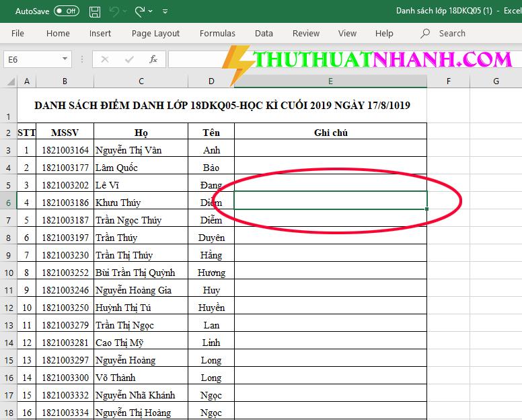This screenshot has width=522, height=420.
Task: Click cell 'Bùi Trần Thị Quỳnh'
Action: pyautogui.click(x=141, y=271)
